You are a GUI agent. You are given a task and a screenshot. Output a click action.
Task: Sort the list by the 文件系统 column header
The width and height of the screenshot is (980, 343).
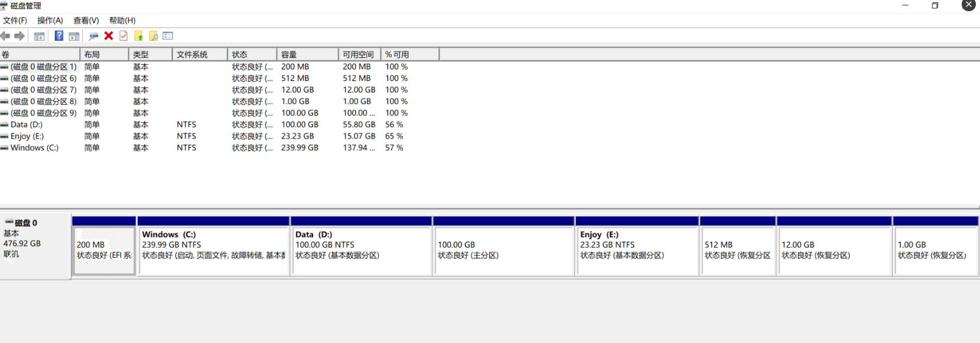click(199, 54)
